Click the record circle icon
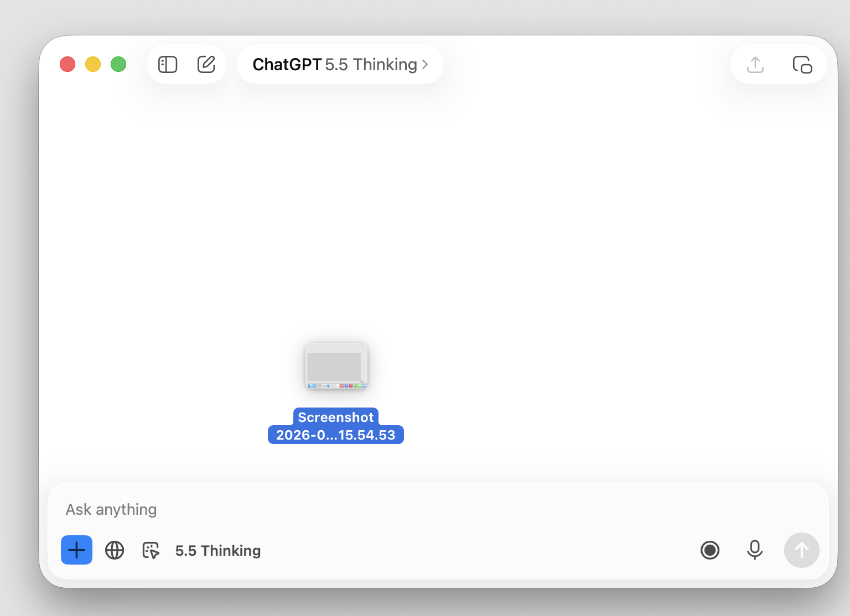This screenshot has height=616, width=850. tap(710, 550)
